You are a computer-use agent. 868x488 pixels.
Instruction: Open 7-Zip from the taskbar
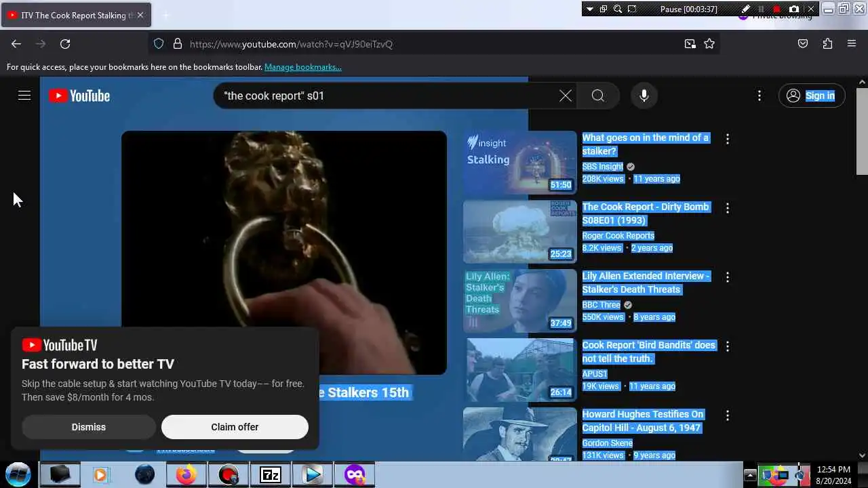coord(271,474)
